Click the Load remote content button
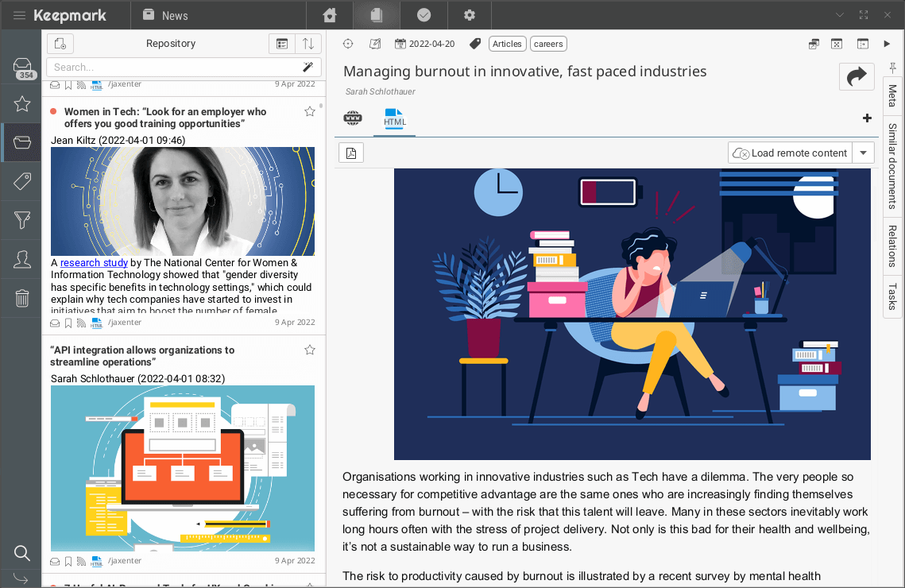 (x=790, y=153)
